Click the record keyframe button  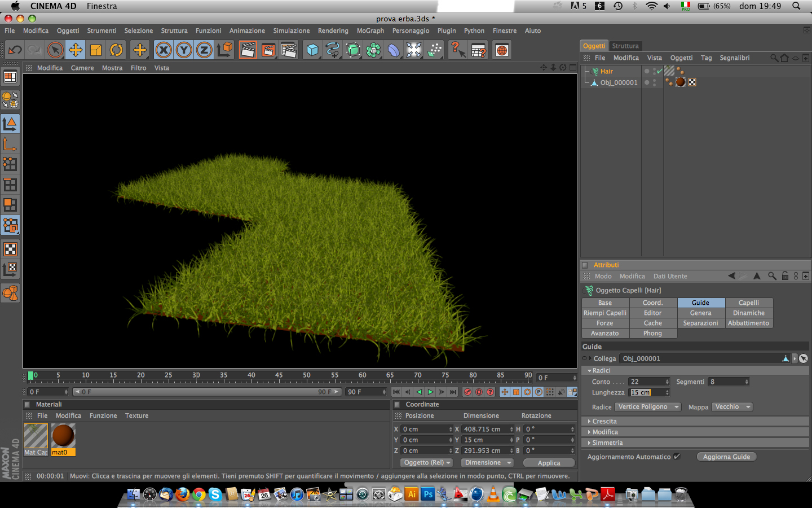pyautogui.click(x=467, y=392)
